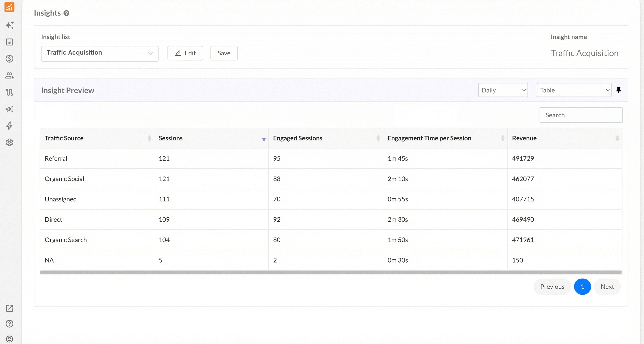Sort by Traffic Source column
The height and width of the screenshot is (344, 644).
[x=149, y=138]
